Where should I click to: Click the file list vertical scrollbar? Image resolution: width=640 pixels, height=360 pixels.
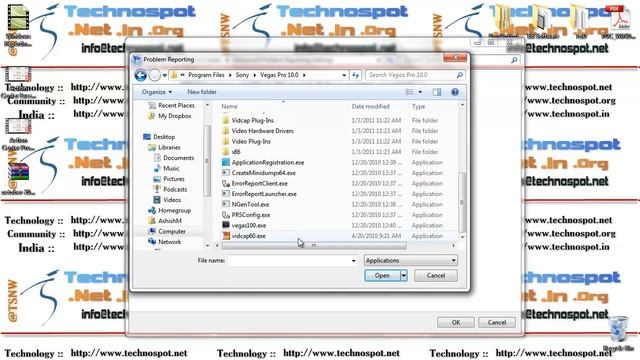462,203
